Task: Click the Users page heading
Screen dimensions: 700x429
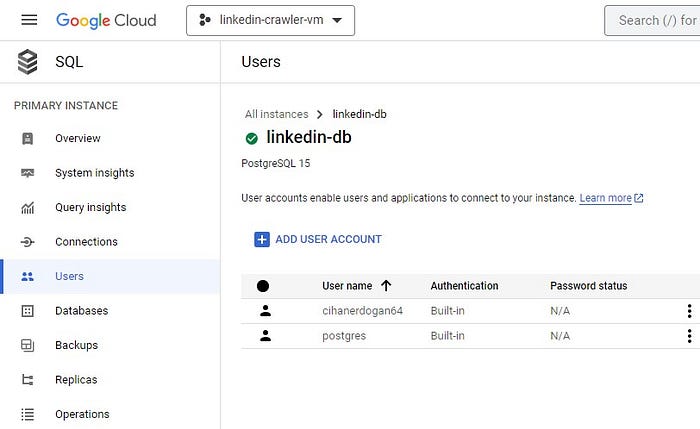Action: pos(261,62)
